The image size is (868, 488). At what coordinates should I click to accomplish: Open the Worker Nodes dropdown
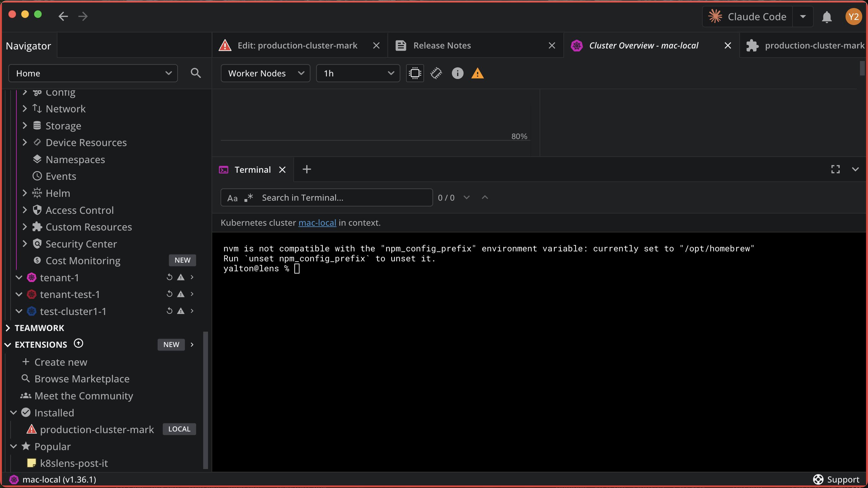[265, 73]
